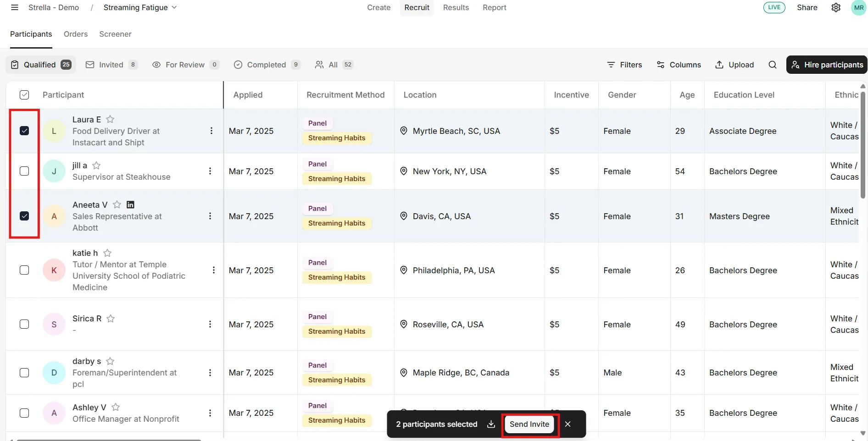
Task: Check jill a's checkbox
Action: coord(24,171)
